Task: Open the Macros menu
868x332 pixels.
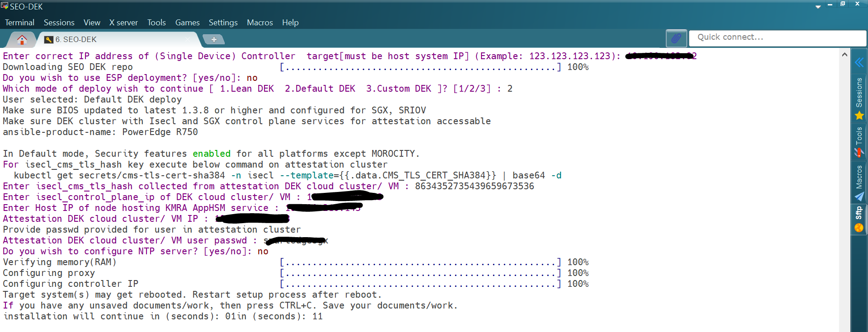Action: (x=260, y=23)
